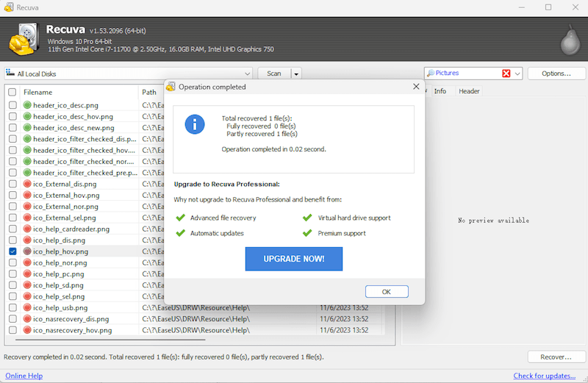588x383 pixels.
Task: Open the Scan button dropdown arrow
Action: pos(296,74)
